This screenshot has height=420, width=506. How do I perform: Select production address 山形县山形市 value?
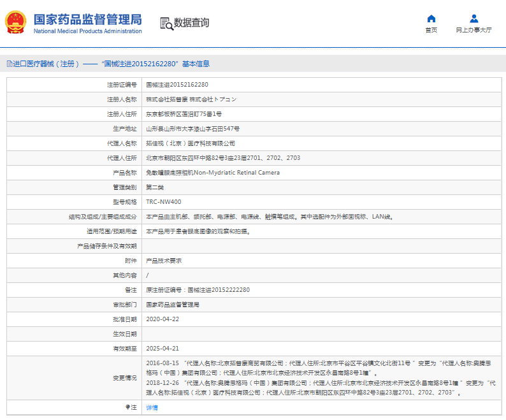[x=193, y=129]
